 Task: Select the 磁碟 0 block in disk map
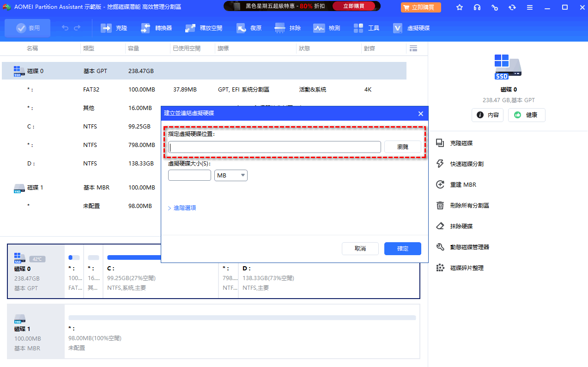pos(36,271)
